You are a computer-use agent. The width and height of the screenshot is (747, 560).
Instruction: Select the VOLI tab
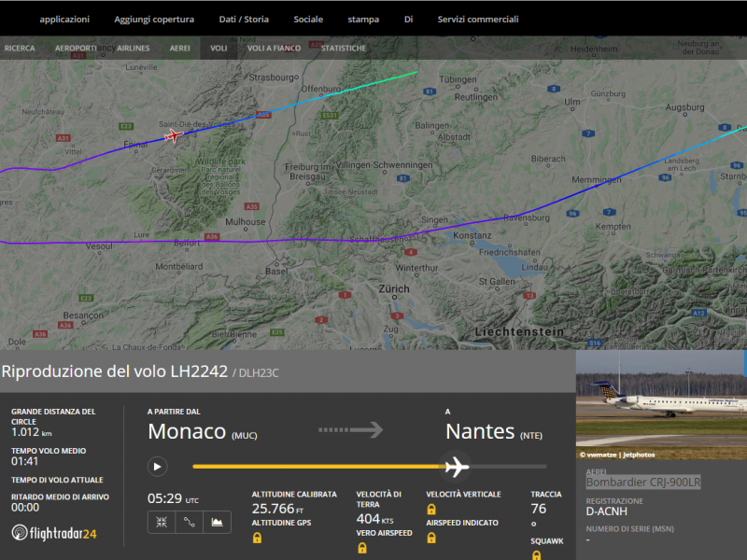[x=218, y=49]
